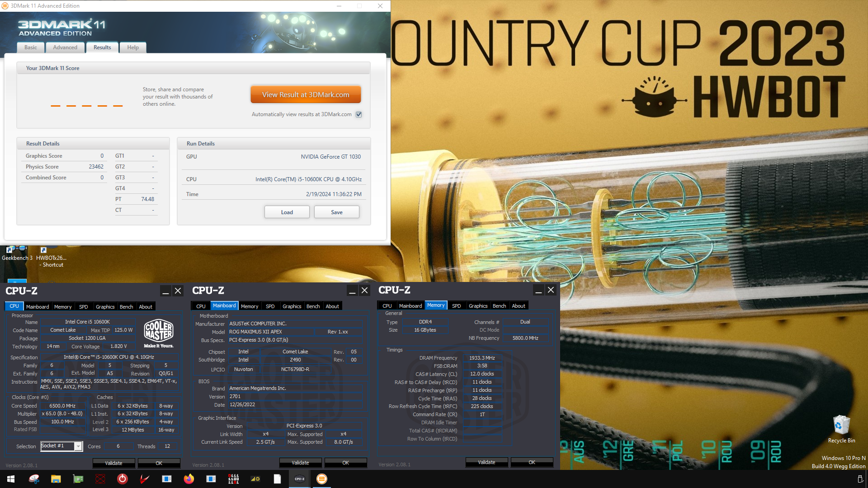This screenshot has width=868, height=488.
Task: Click the Run Details time stamp text
Action: tap(334, 194)
